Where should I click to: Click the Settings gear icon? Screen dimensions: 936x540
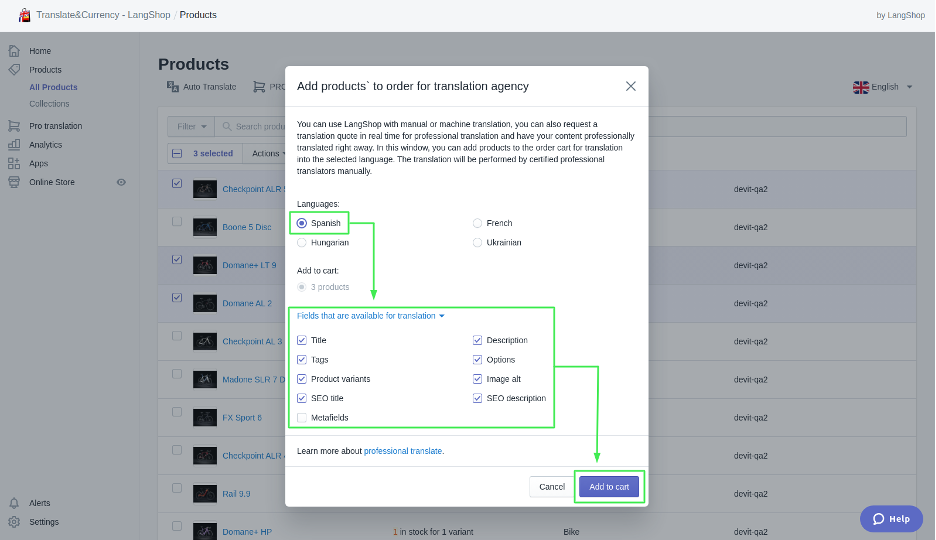14,522
